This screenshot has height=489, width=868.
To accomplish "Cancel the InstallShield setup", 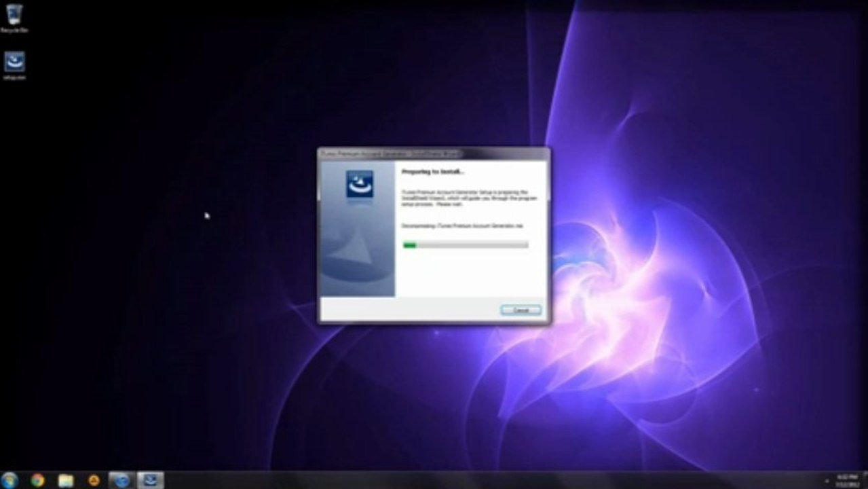I will (x=521, y=310).
